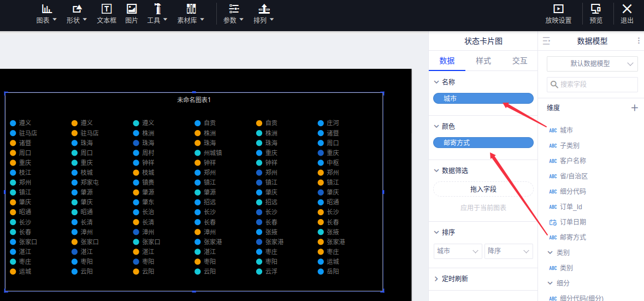Switch to the 交互 interaction tab

click(519, 61)
